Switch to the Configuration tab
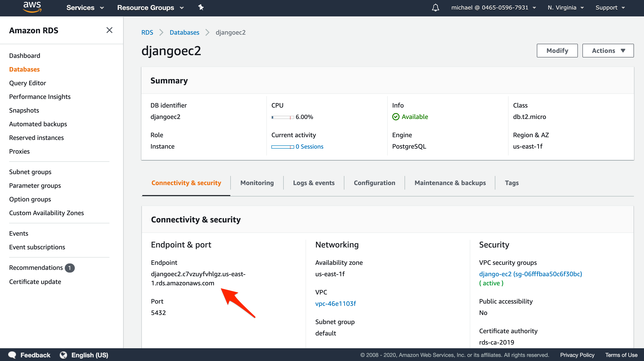Image resolution: width=644 pixels, height=361 pixels. tap(374, 183)
